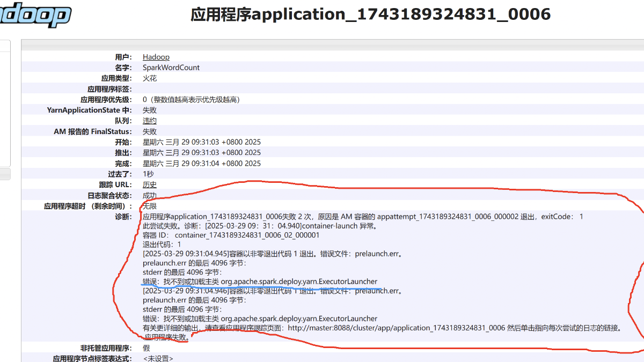Screen dimensions: 644x362
Task: Click the master:8088 tracking page URL text
Action: click(397, 328)
